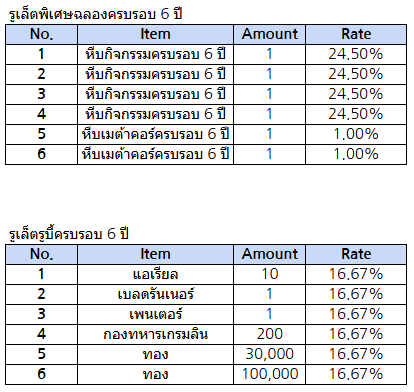Select the 1.00% rate in row 5 of top table
Image resolution: width=414 pixels, height=392 pixels.
pos(356,134)
